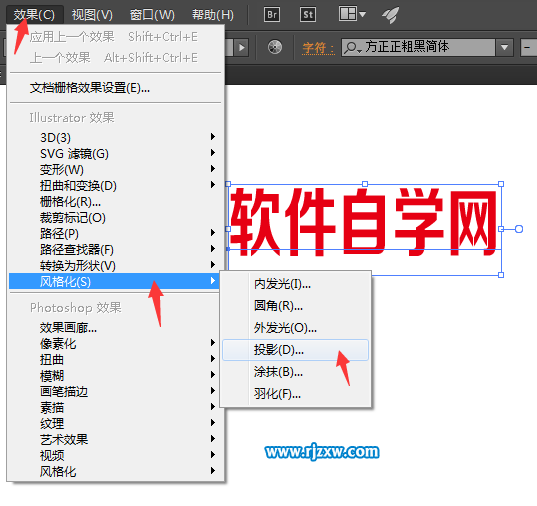Screen dimensions: 537x506
Task: Click the red 软件自学网 text object
Action: [x=364, y=222]
